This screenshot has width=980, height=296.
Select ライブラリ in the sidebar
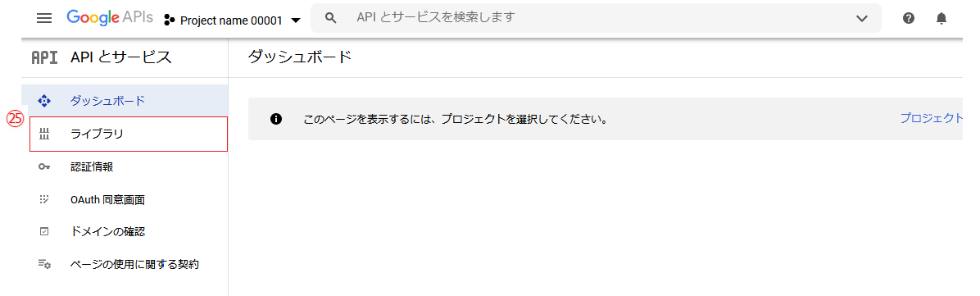[x=129, y=134]
